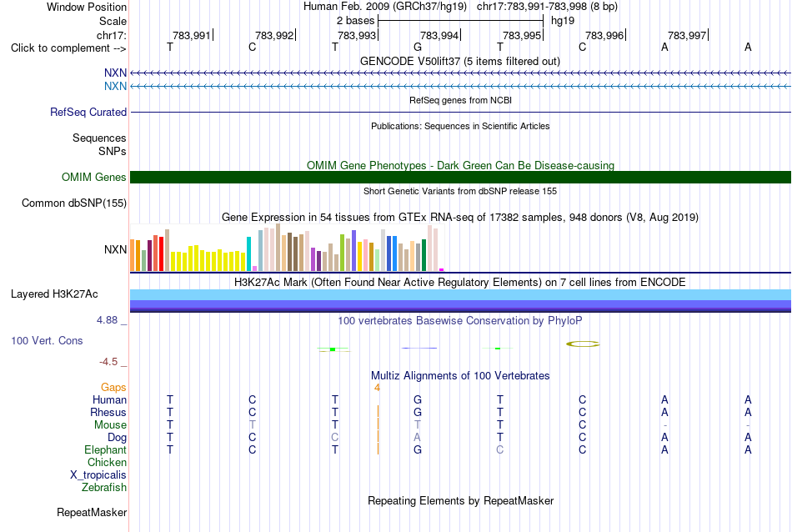Select the Zebrafish species row label

coord(104,488)
